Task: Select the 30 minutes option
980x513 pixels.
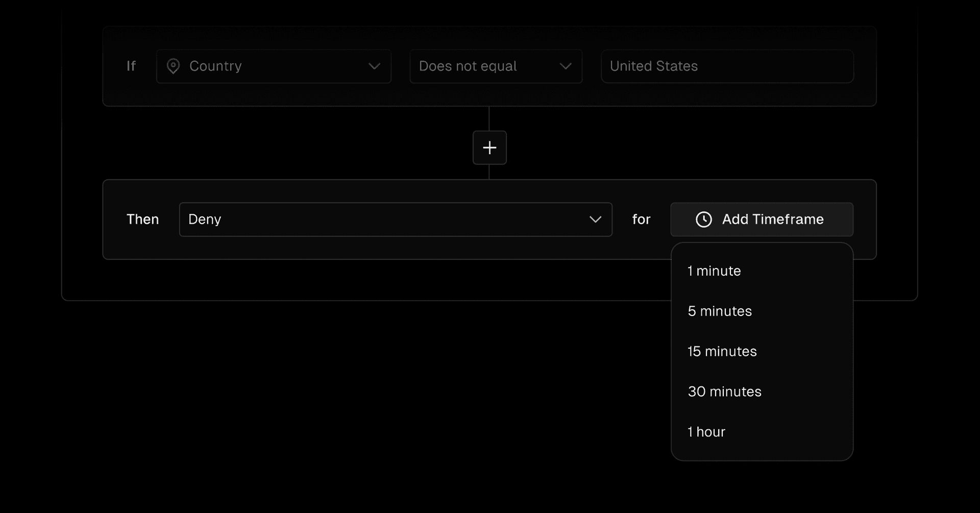Action: [724, 392]
